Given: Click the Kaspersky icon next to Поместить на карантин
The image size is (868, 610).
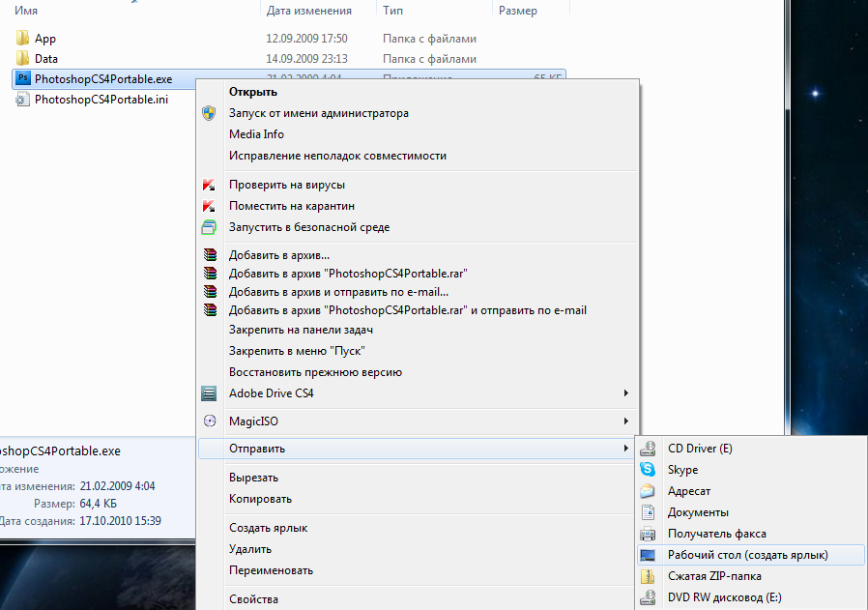Looking at the screenshot, I should click(209, 206).
